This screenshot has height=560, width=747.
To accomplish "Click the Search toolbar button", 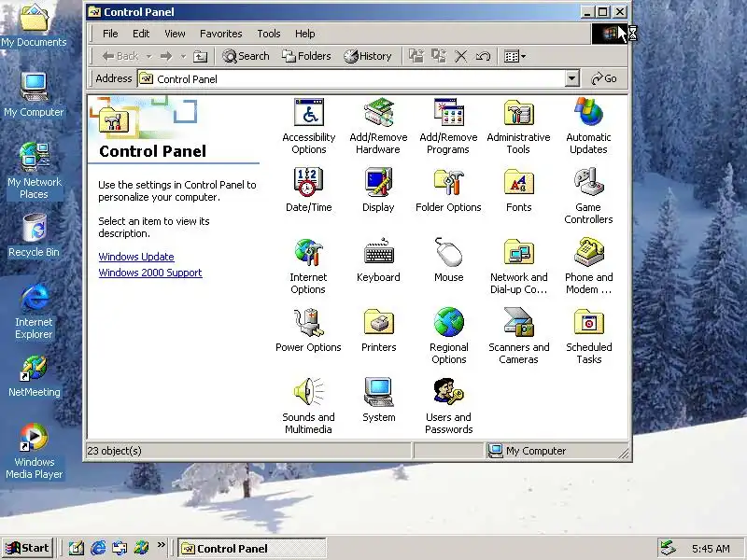I will 246,56.
